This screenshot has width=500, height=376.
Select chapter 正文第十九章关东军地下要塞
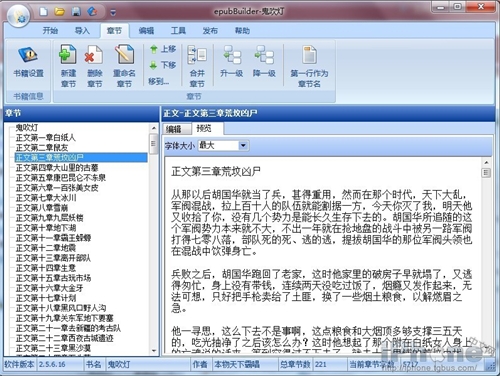65,318
